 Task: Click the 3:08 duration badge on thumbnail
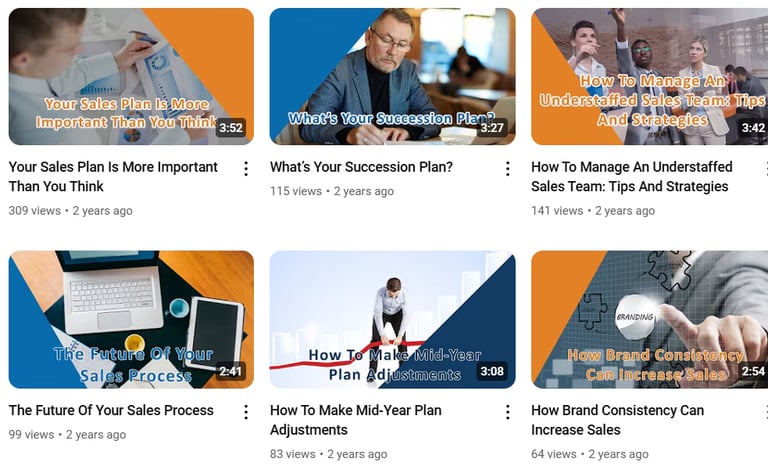492,371
